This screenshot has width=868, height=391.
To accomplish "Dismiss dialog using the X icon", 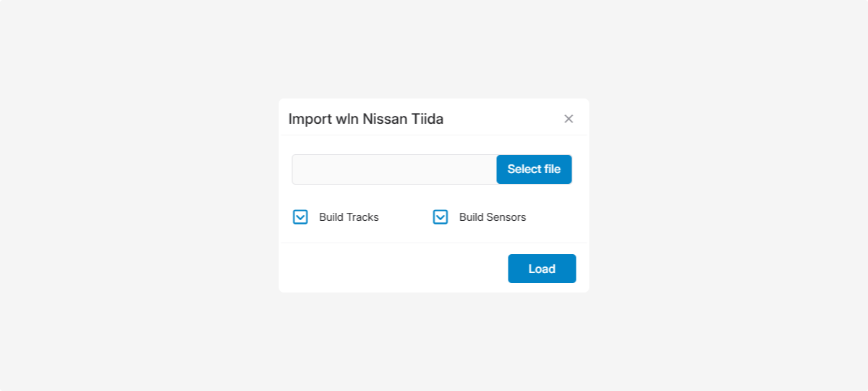I will coord(569,119).
